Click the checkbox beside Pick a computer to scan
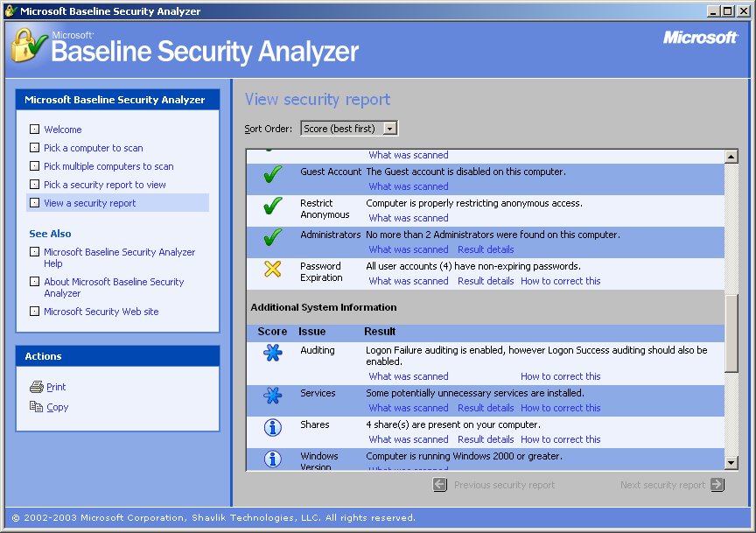The width and height of the screenshot is (756, 533). click(x=35, y=147)
